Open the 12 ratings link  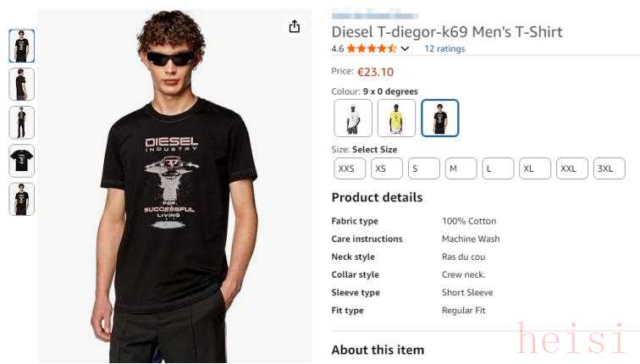(x=444, y=48)
